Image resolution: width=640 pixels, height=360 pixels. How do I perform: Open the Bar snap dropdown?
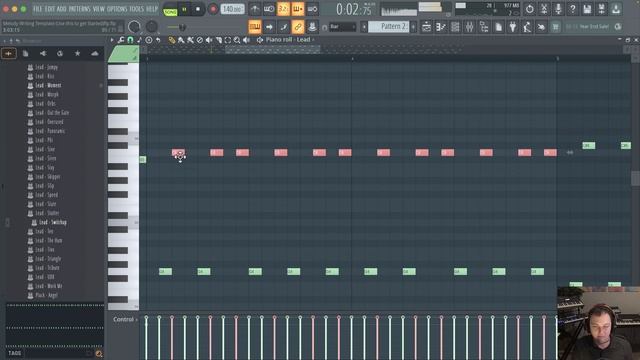[343, 27]
